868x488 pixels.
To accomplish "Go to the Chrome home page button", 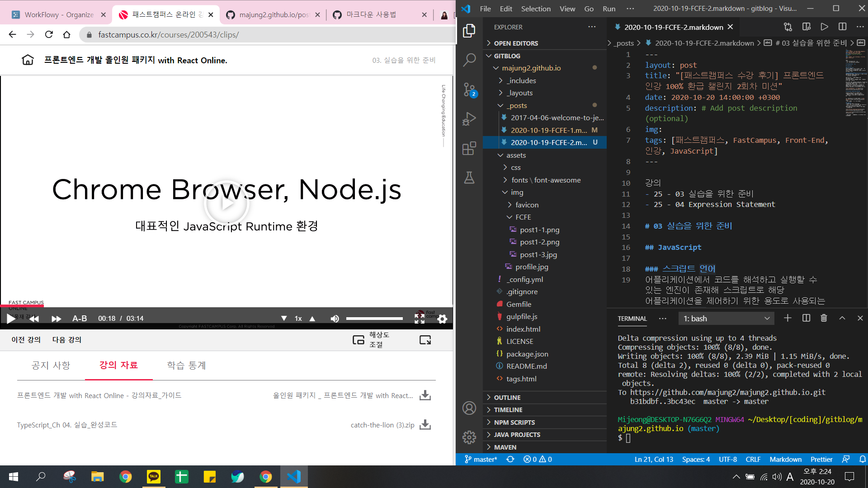I will point(67,34).
